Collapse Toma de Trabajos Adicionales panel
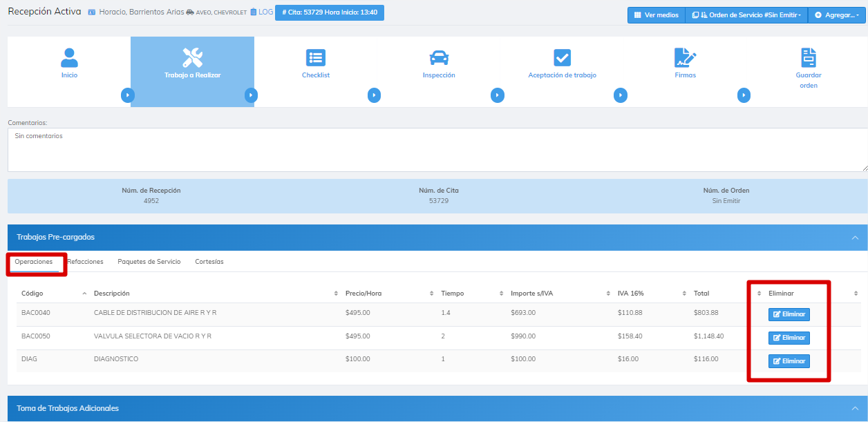Viewport: 868px width, 422px height. pyautogui.click(x=855, y=409)
